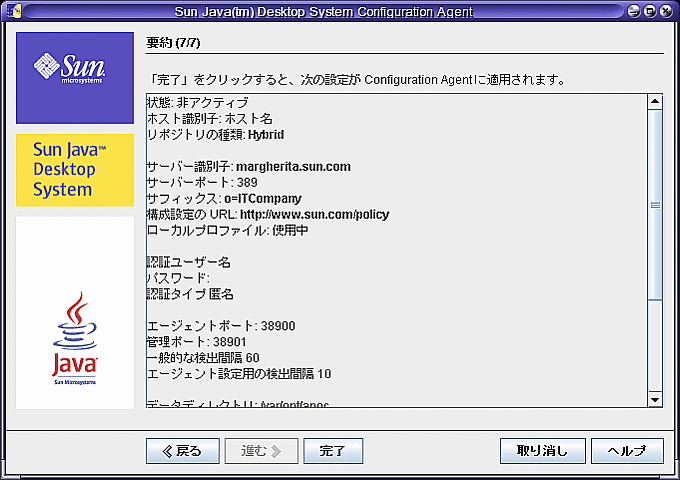The image size is (680, 480).
Task: Click the line 状態: 非アクティブ
Action: (197, 103)
